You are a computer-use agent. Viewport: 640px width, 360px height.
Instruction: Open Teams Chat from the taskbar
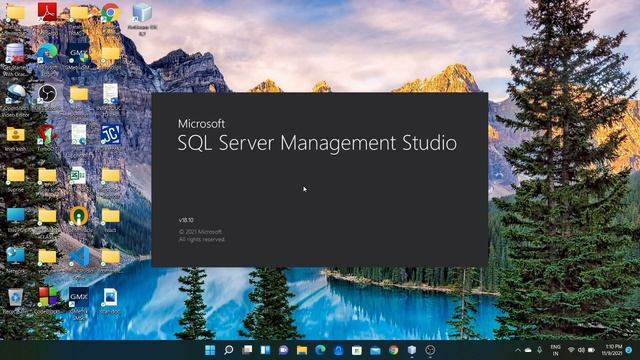pyautogui.click(x=284, y=350)
